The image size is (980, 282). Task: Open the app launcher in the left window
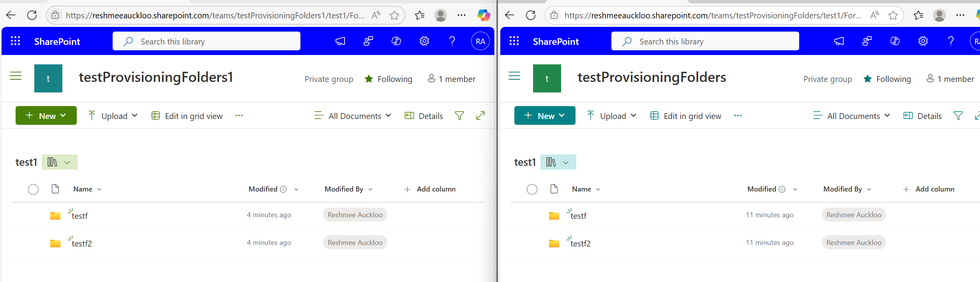15,41
